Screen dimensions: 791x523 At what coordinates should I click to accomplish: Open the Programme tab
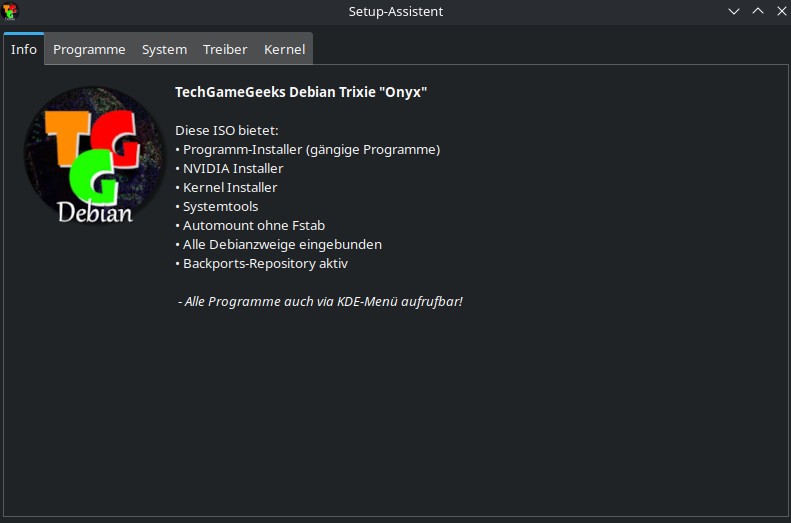pos(89,49)
